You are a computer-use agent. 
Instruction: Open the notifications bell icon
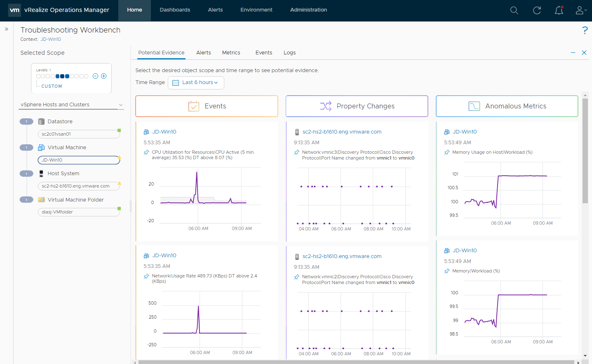(x=559, y=10)
